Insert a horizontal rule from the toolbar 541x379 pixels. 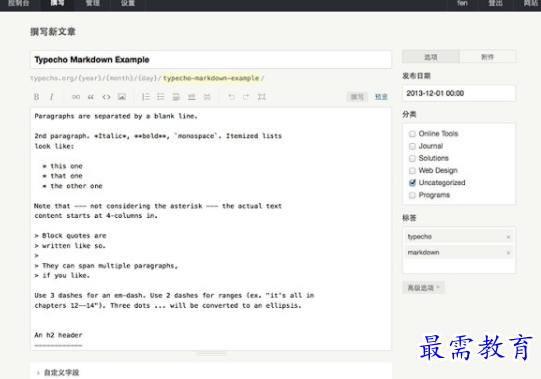pyautogui.click(x=191, y=97)
